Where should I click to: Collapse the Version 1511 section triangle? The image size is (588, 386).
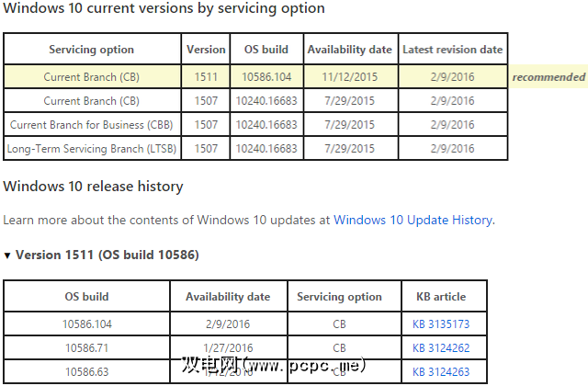[8, 255]
